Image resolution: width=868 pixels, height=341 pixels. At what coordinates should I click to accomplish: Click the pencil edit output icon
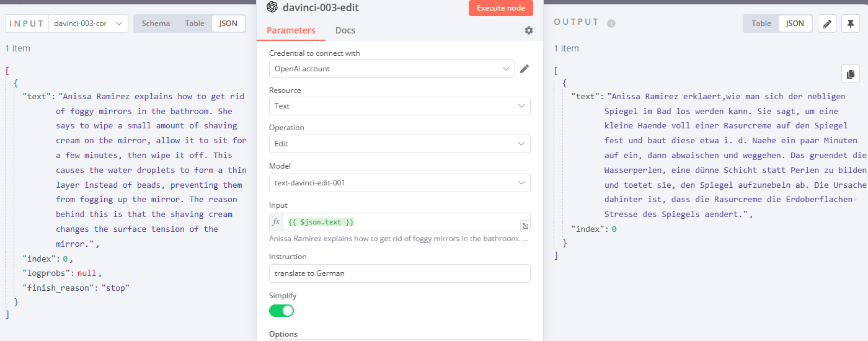click(x=827, y=24)
